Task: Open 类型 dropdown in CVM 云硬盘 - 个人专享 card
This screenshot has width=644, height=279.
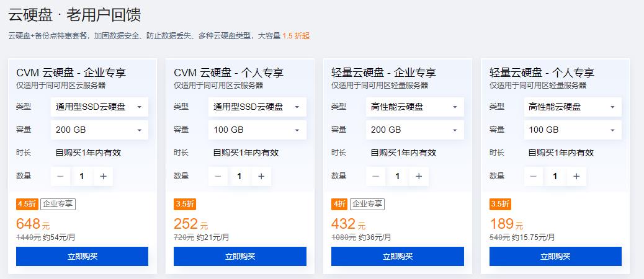Action: tap(257, 107)
